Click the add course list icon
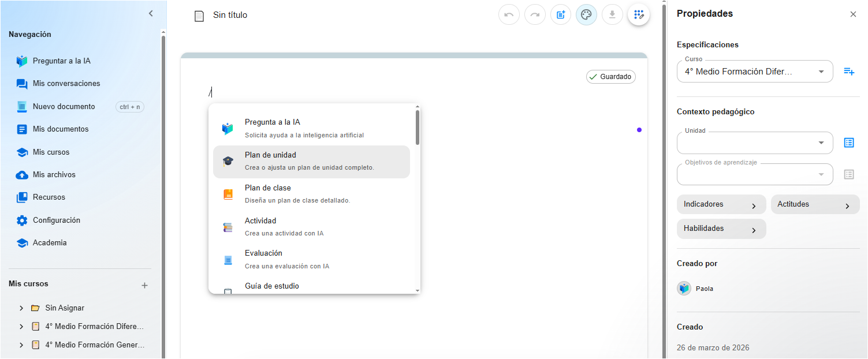This screenshot has width=868, height=359. point(848,72)
